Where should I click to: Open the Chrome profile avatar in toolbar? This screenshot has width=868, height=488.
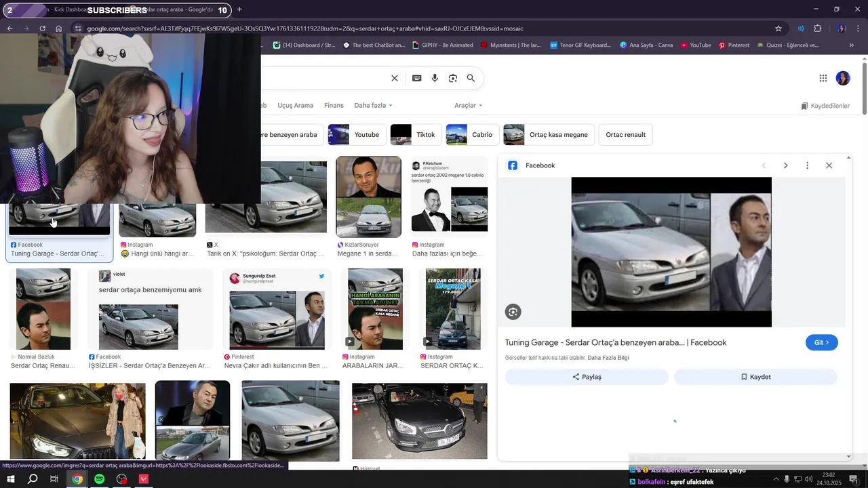(x=842, y=28)
